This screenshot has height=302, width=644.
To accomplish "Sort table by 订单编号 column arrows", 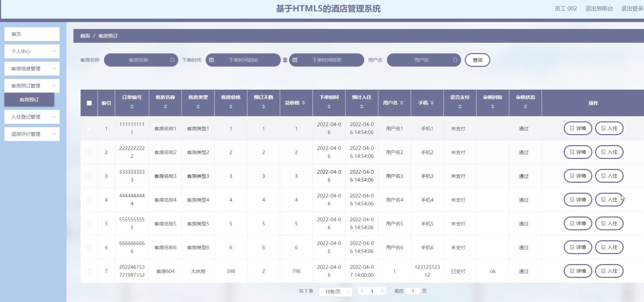I will pyautogui.click(x=132, y=107).
